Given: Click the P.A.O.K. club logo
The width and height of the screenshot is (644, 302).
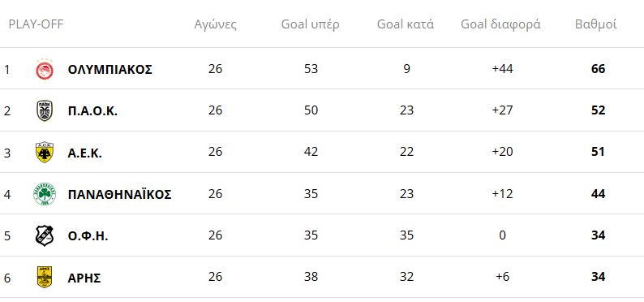Looking at the screenshot, I should tap(45, 111).
